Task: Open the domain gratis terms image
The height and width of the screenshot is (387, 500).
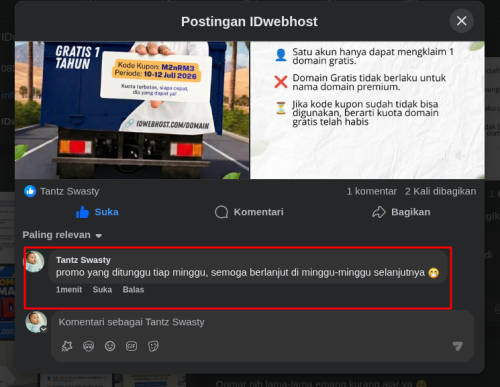Action: point(367,110)
